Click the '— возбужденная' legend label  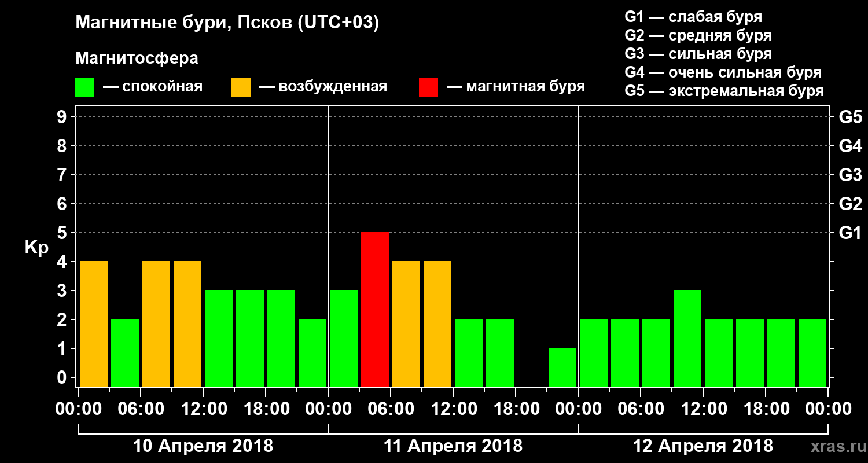click(x=323, y=87)
